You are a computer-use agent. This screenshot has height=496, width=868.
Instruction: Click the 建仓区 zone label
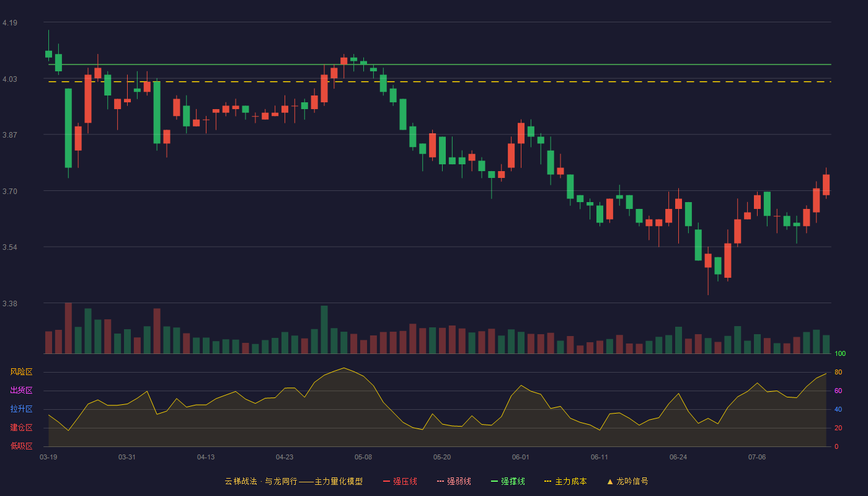21,428
